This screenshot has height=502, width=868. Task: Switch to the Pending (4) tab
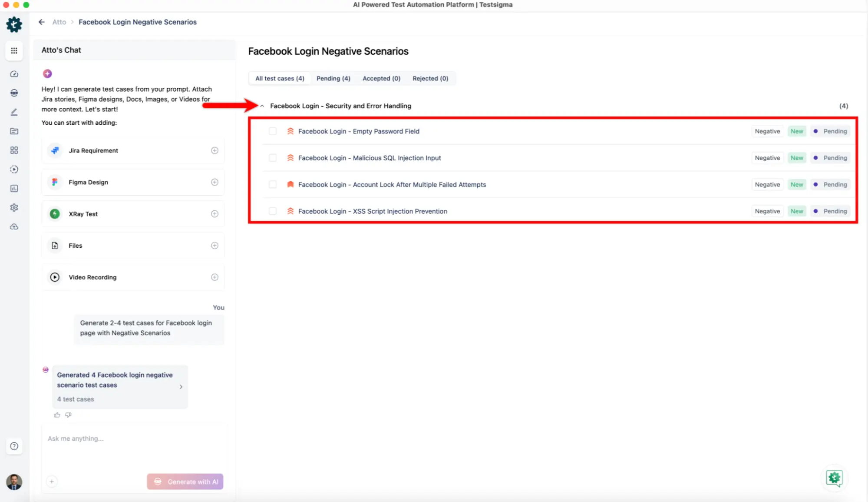coord(333,78)
